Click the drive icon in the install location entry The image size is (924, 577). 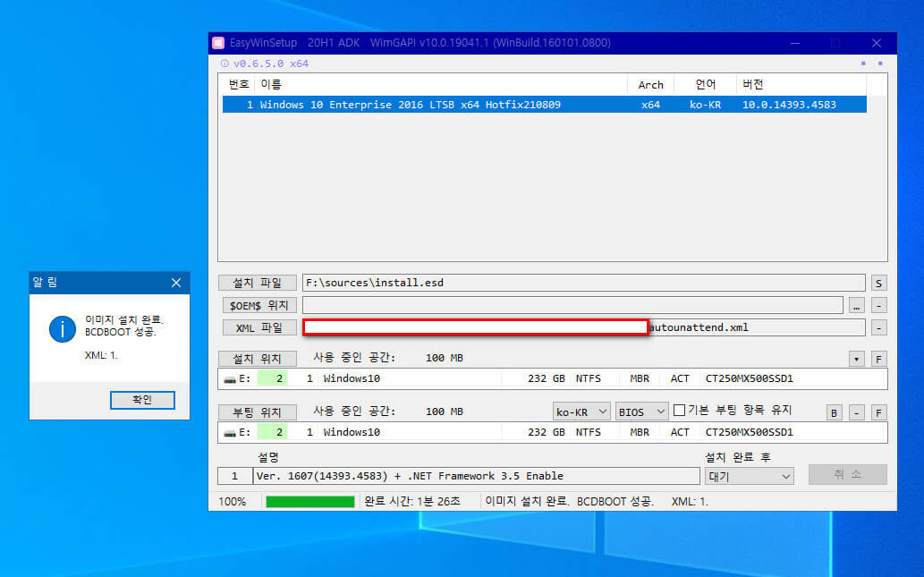pos(230,379)
